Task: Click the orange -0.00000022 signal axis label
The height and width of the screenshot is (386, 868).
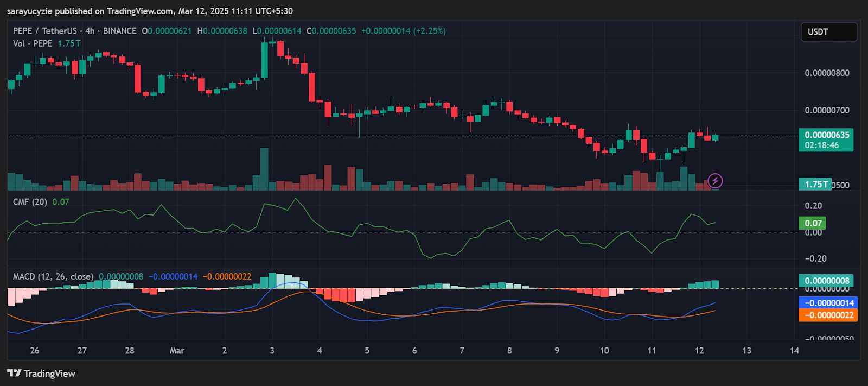Action: pos(828,315)
